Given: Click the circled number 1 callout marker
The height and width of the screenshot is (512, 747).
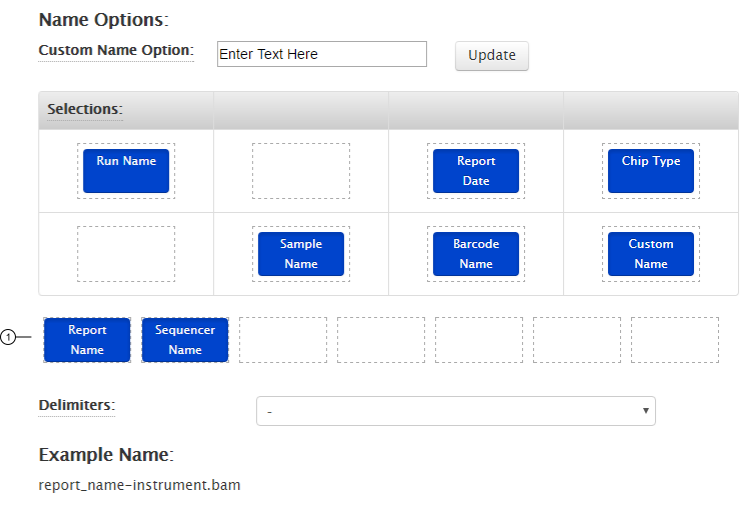Looking at the screenshot, I should (8, 338).
